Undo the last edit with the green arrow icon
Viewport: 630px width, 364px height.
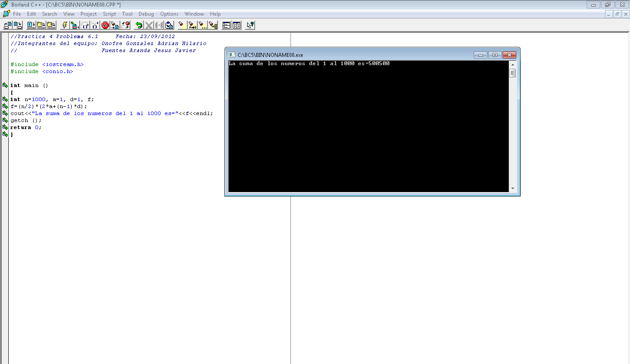pos(139,25)
